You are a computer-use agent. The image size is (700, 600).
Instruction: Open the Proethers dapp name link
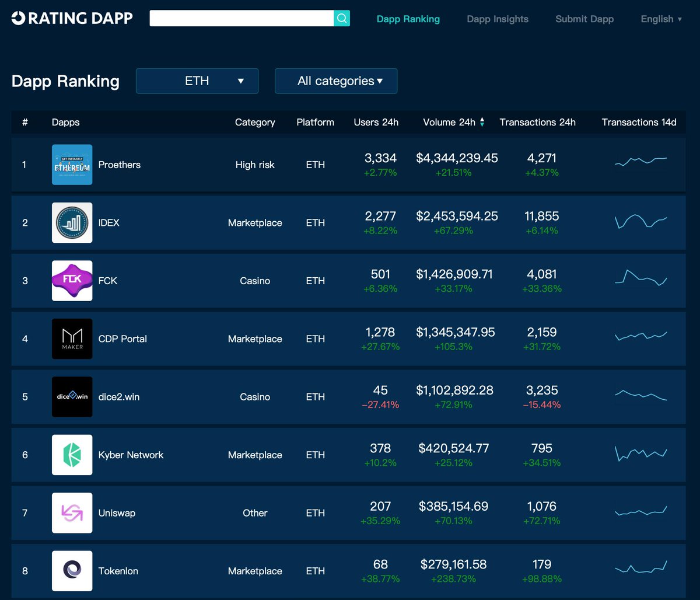[x=120, y=165]
